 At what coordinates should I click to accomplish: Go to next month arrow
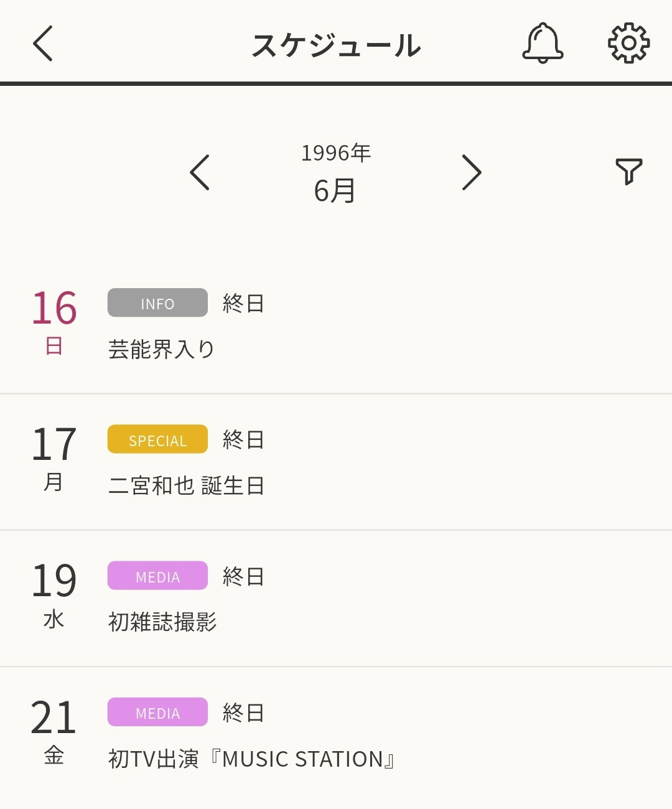(x=472, y=172)
